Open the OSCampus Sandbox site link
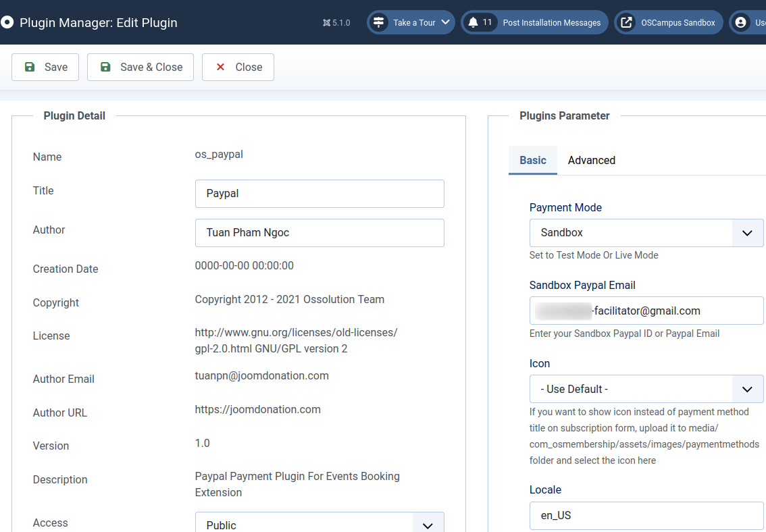 coord(668,22)
